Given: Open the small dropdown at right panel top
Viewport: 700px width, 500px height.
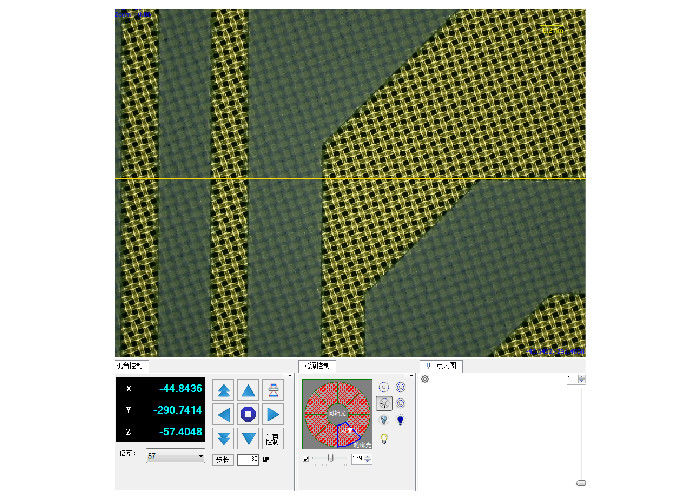Looking at the screenshot, I should [x=581, y=380].
